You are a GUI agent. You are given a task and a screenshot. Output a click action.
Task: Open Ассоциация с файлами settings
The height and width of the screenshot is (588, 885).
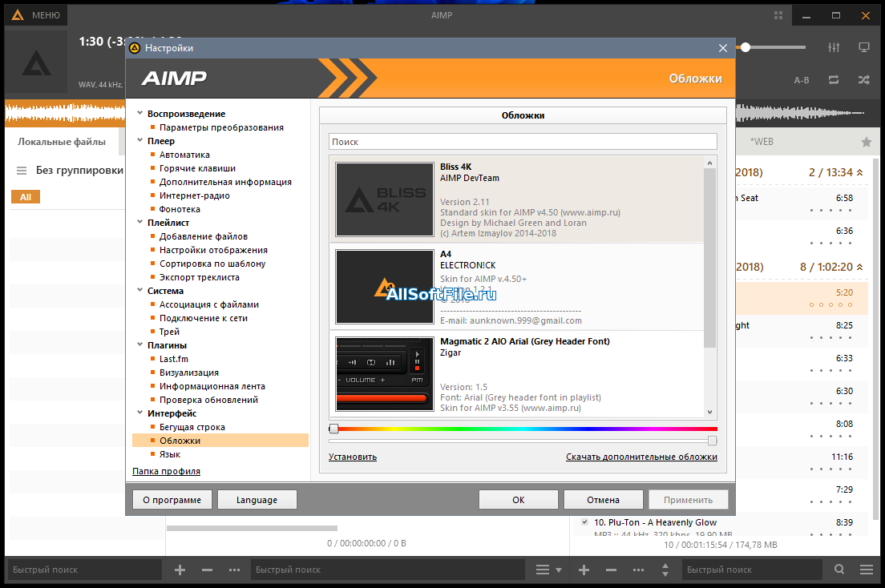click(x=209, y=304)
